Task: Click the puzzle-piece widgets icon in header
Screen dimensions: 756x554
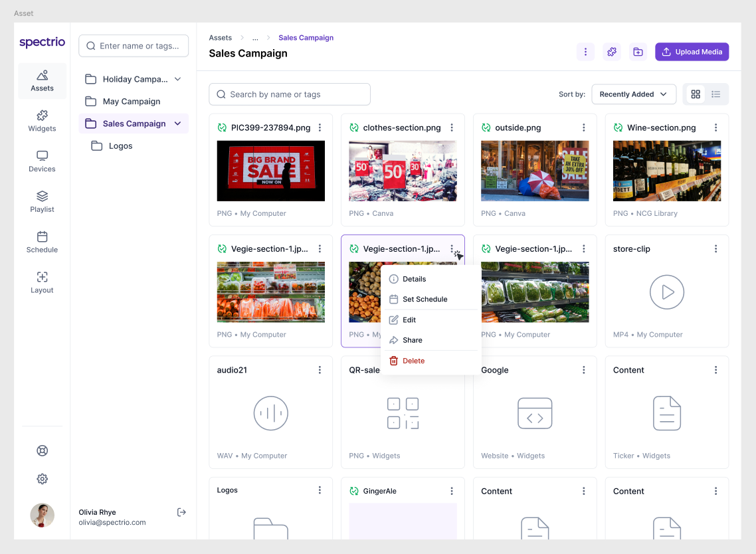Action: click(x=611, y=51)
